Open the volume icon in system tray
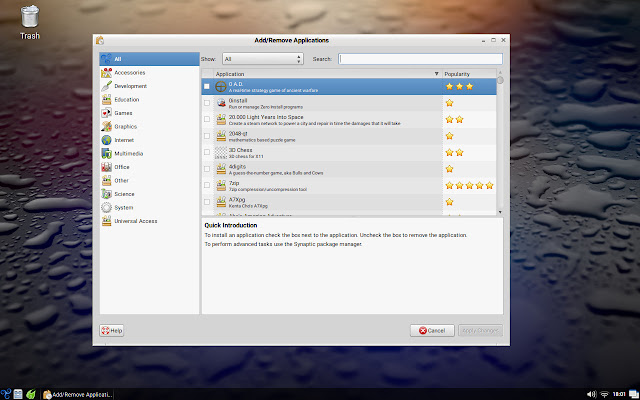The image size is (640, 400). point(591,394)
